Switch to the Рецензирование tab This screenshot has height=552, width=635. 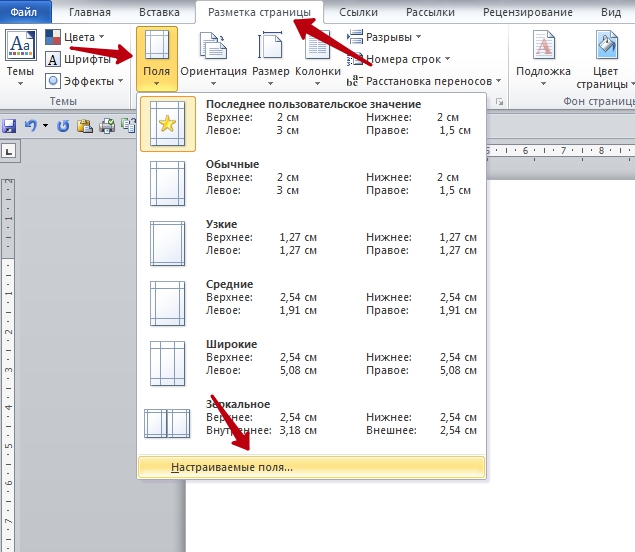pos(526,12)
